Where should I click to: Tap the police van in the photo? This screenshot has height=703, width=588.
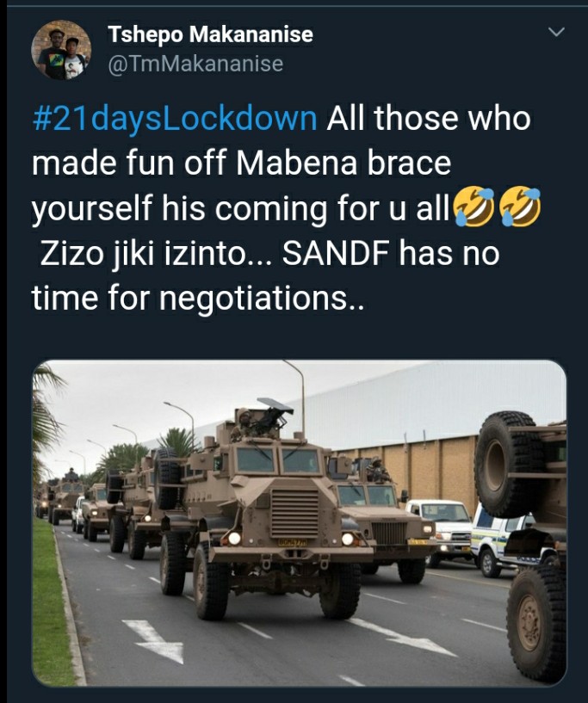500,540
